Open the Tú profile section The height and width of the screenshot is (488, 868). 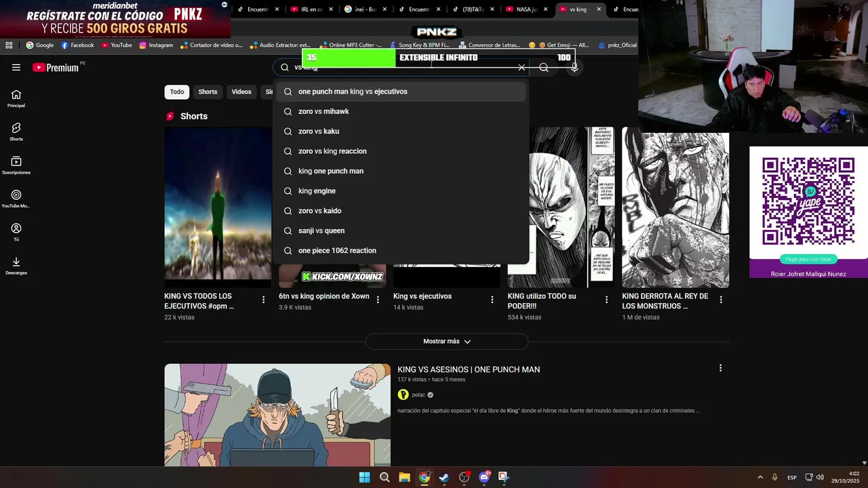coord(16,232)
